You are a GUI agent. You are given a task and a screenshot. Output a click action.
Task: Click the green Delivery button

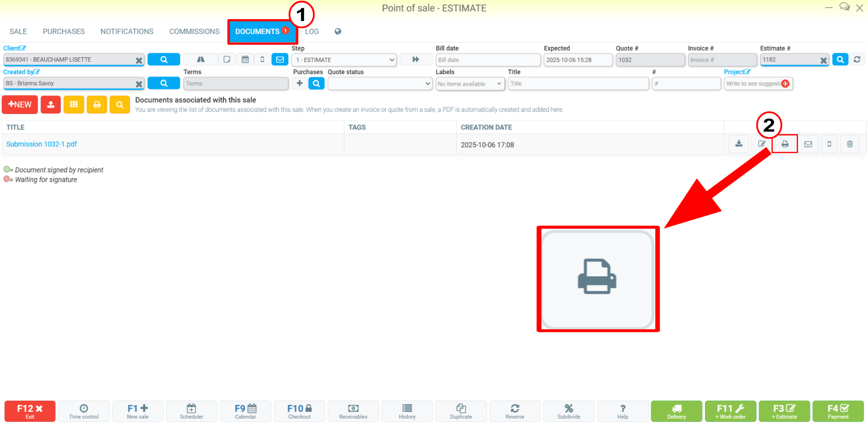pos(677,411)
